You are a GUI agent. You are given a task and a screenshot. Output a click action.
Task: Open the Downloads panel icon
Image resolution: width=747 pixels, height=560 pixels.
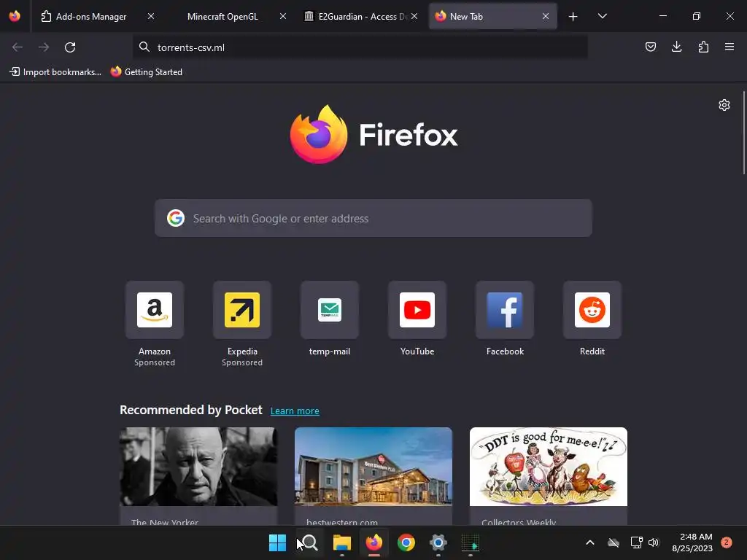(676, 47)
